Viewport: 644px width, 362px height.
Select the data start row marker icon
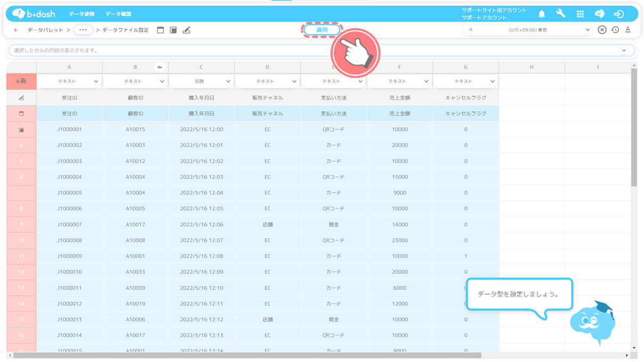[21, 129]
